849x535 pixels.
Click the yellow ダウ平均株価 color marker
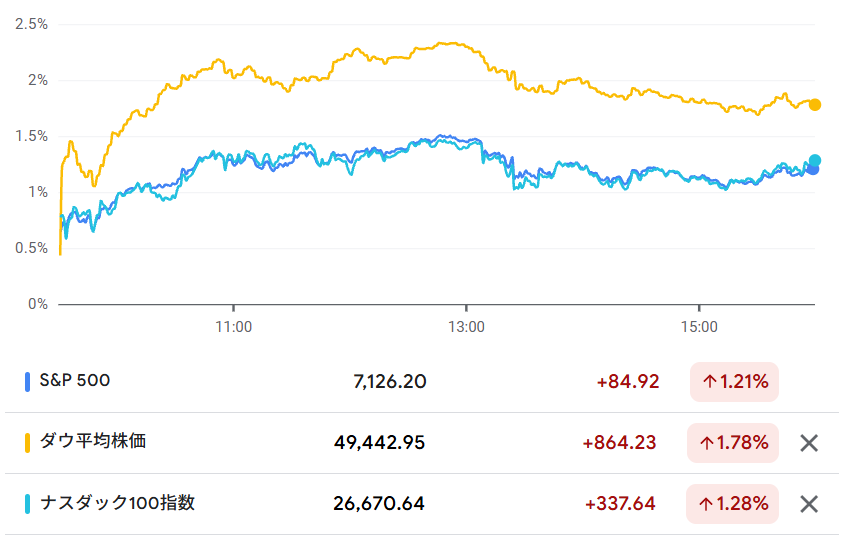pyautogui.click(x=28, y=442)
